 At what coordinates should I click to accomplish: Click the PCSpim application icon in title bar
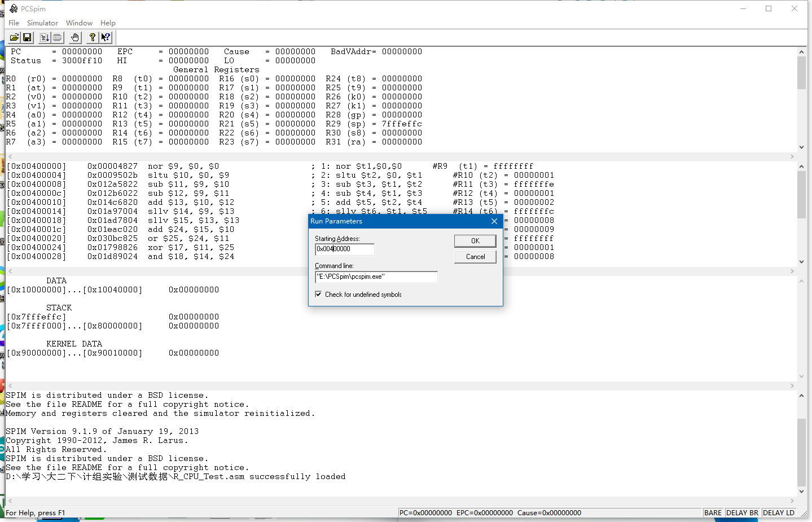14,8
